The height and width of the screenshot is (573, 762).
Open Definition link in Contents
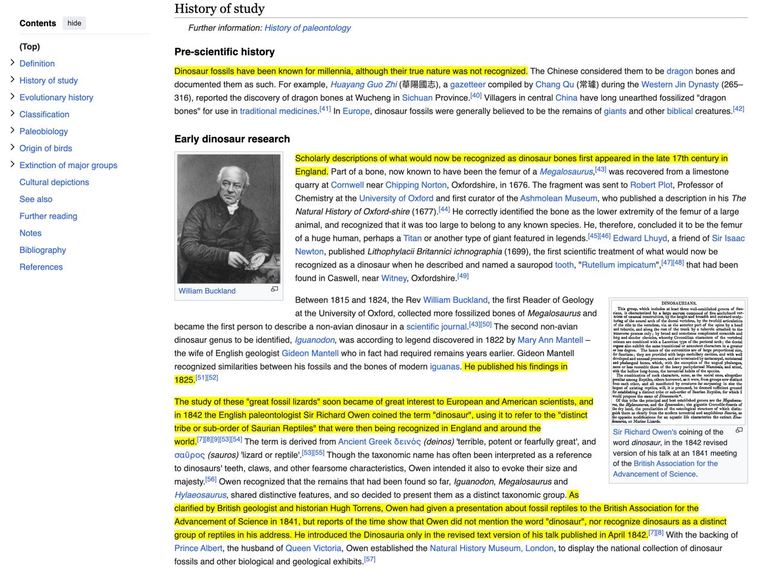click(x=37, y=64)
